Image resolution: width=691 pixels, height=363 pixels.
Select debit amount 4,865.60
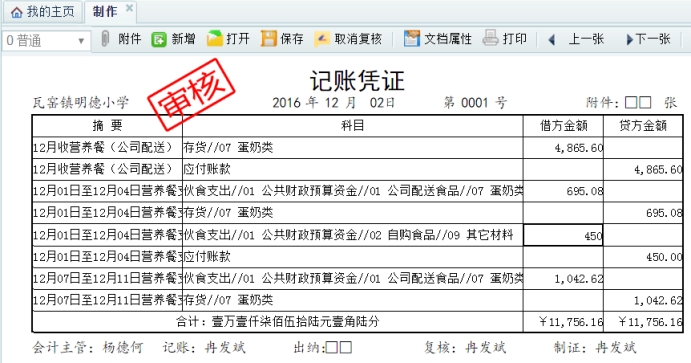point(563,148)
